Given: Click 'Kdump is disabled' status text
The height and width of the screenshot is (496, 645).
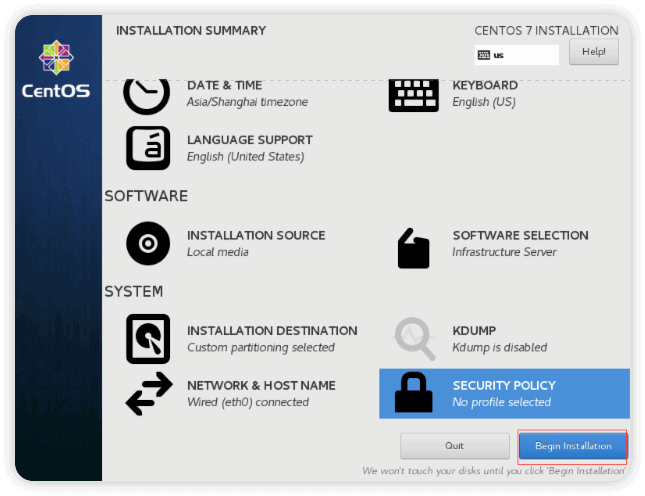Looking at the screenshot, I should coord(500,348).
